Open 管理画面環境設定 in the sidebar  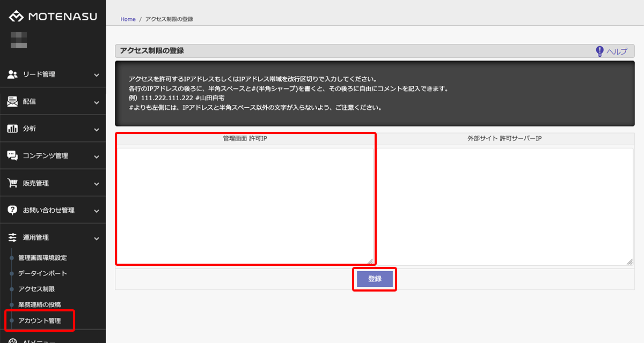42,258
